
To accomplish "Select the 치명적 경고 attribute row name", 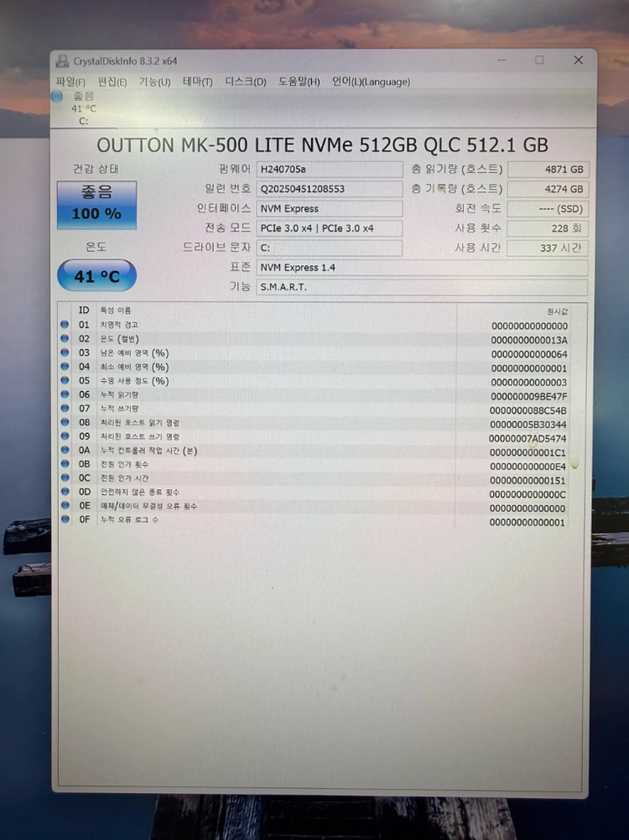I will (x=119, y=325).
